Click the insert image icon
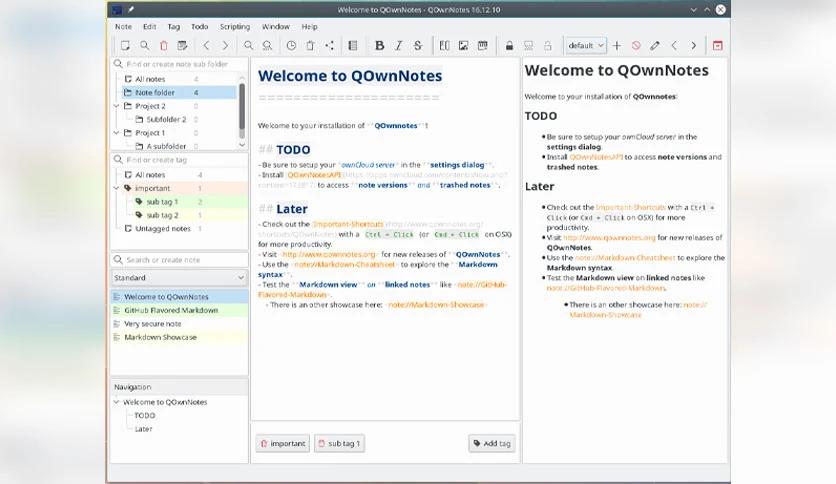The height and width of the screenshot is (484, 836). (x=463, y=46)
